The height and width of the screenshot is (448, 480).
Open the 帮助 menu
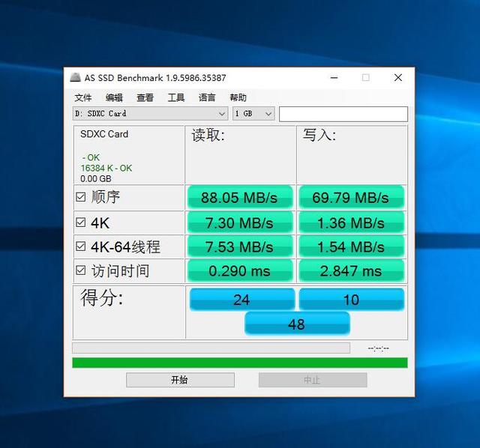tap(238, 97)
